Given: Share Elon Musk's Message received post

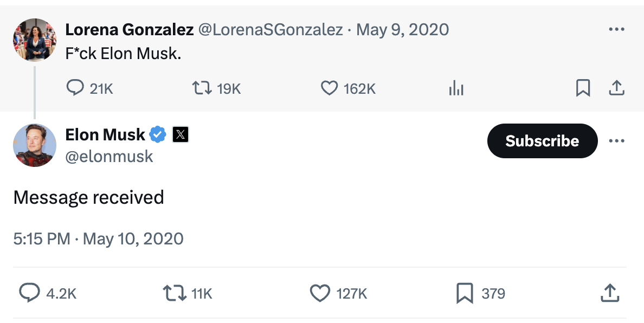Looking at the screenshot, I should [x=609, y=293].
